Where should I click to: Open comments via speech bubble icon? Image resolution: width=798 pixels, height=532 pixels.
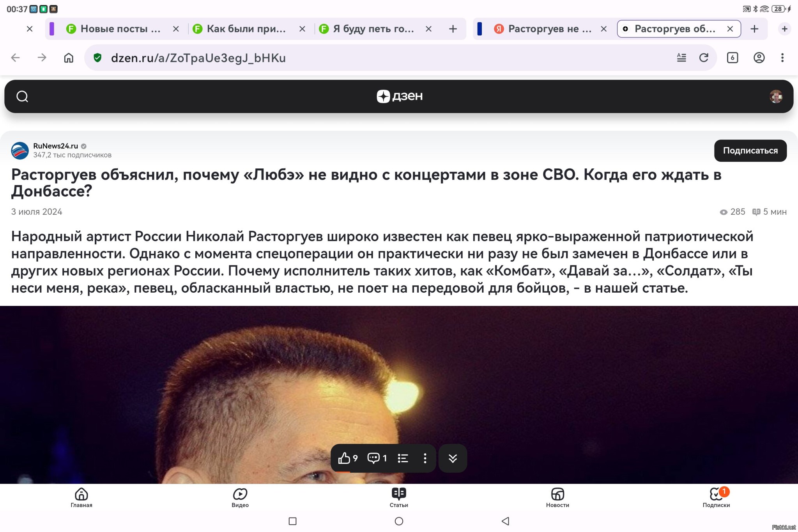coord(377,458)
